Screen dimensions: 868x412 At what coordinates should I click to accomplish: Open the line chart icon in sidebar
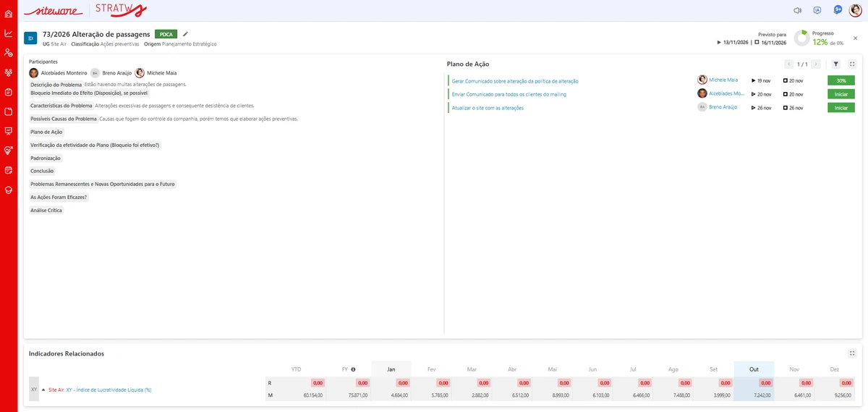[9, 33]
